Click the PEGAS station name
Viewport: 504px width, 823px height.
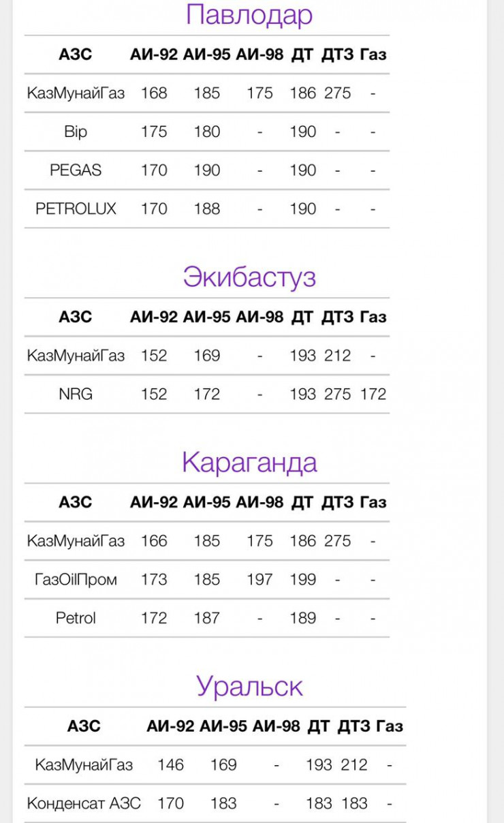tap(76, 170)
